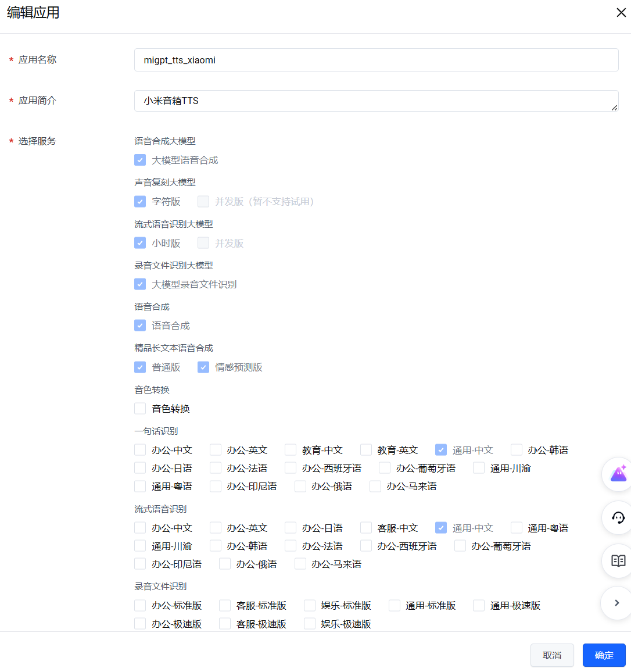Viewport: 631px width, 672px height.
Task: Enable 通用-粤语 under 流式语音识别
Action: point(516,528)
